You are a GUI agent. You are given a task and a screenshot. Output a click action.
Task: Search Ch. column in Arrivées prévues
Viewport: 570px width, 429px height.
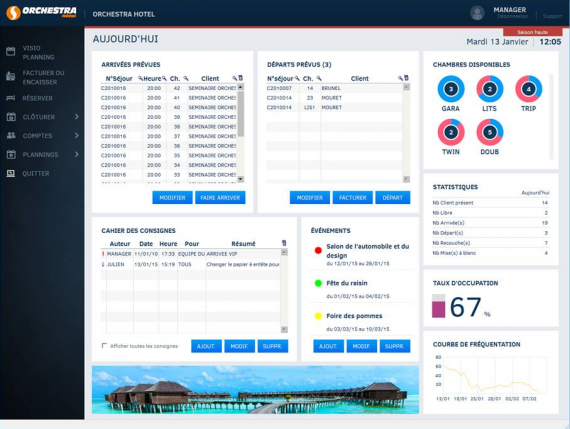pos(186,78)
